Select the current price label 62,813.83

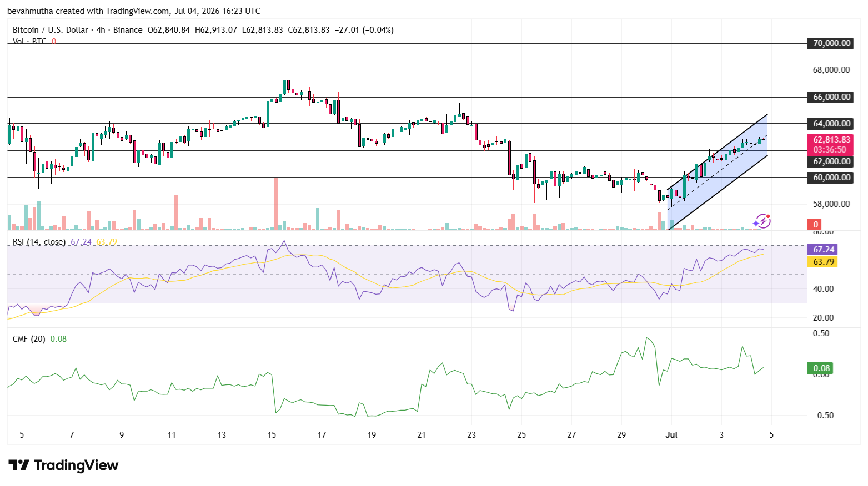tap(831, 140)
